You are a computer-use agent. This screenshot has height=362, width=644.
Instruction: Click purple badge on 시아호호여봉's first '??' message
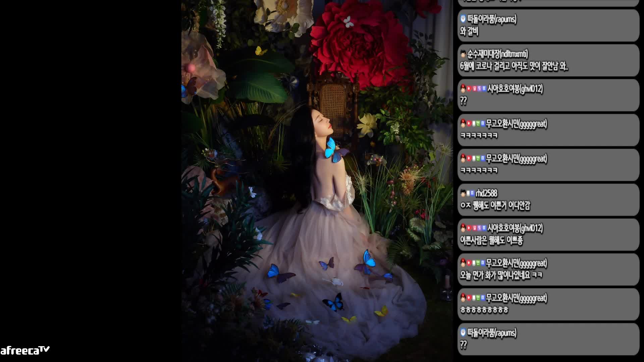[479, 88]
